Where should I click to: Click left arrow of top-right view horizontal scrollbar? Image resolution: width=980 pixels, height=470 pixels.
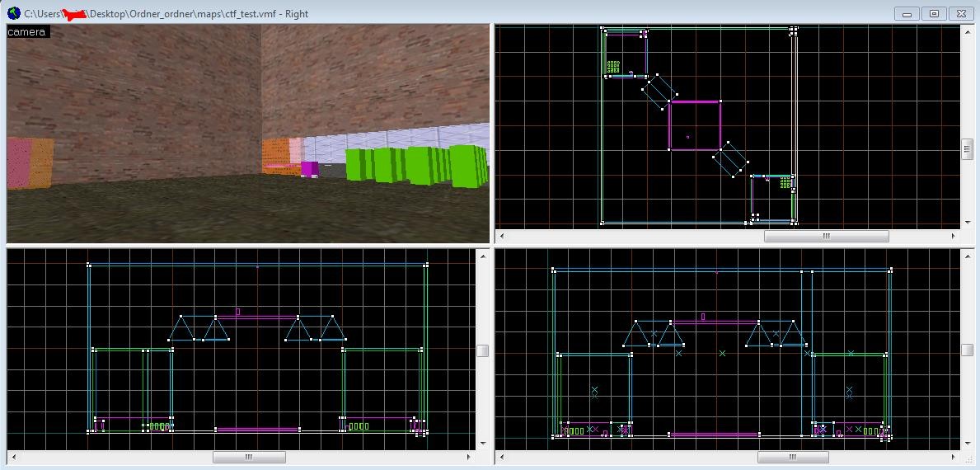[500, 237]
